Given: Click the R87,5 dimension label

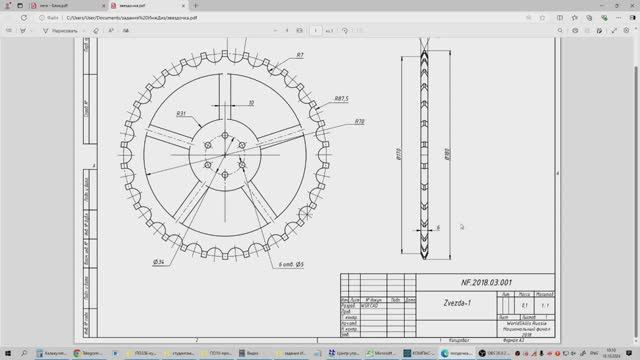Looking at the screenshot, I should 341,99.
